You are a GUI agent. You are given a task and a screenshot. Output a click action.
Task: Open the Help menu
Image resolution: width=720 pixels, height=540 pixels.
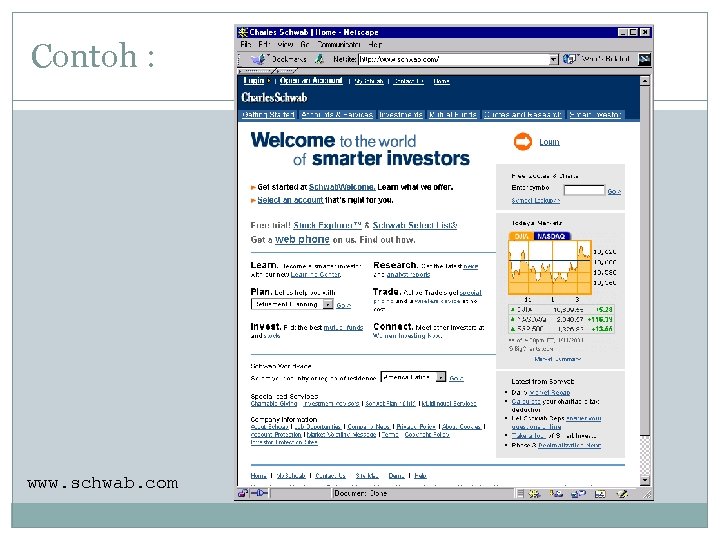(375, 45)
